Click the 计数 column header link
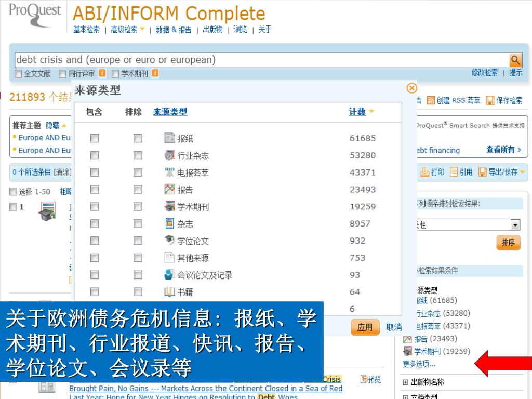 pyautogui.click(x=357, y=112)
